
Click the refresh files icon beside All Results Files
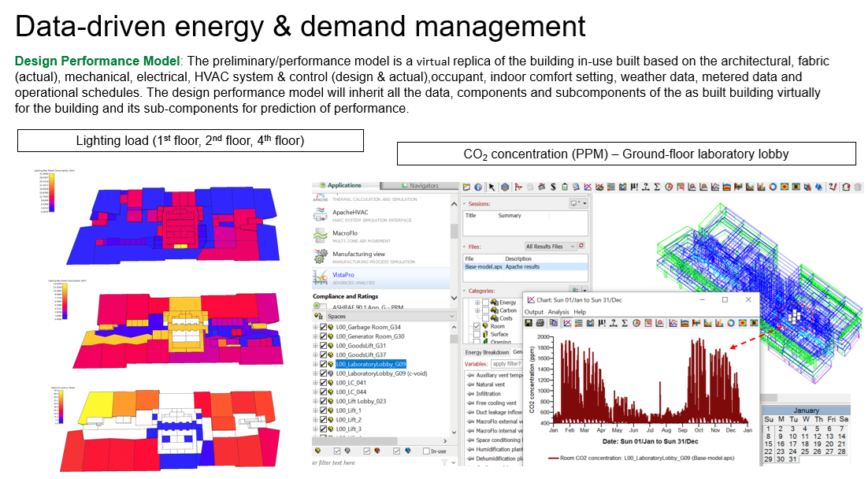581,246
